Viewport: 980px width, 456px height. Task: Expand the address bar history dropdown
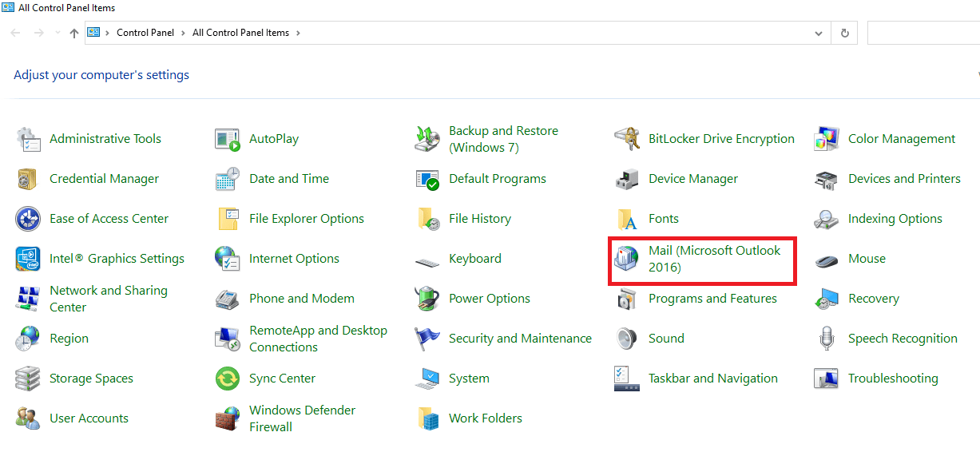tap(818, 34)
